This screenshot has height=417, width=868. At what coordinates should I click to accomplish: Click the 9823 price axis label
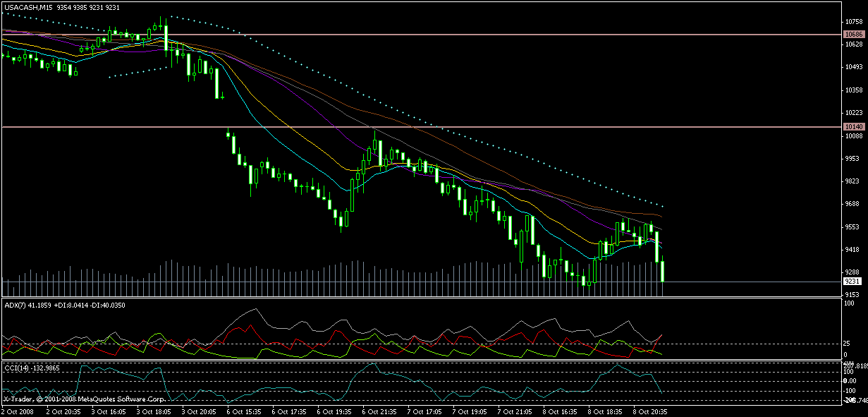click(x=852, y=181)
